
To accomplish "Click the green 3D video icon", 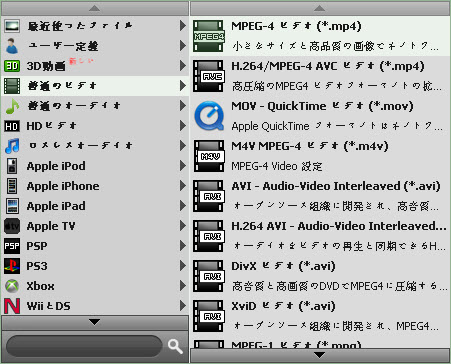I will pos(12,66).
